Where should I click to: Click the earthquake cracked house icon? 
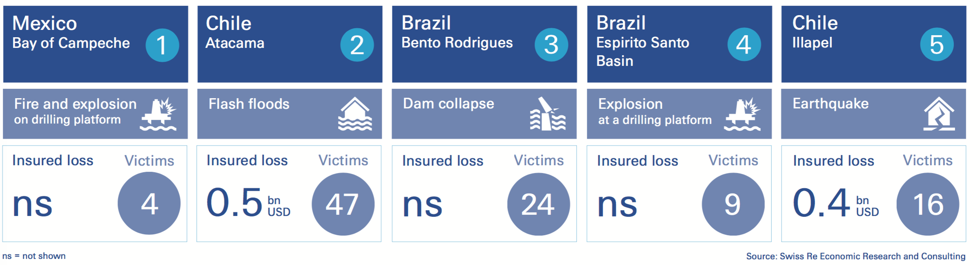click(939, 114)
